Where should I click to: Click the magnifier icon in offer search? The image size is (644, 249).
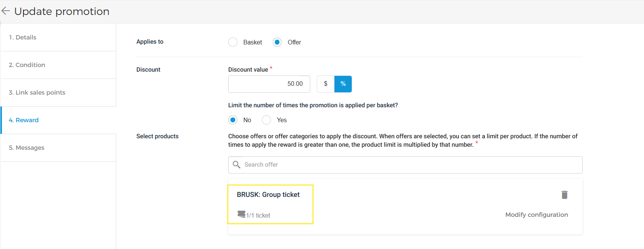click(237, 165)
